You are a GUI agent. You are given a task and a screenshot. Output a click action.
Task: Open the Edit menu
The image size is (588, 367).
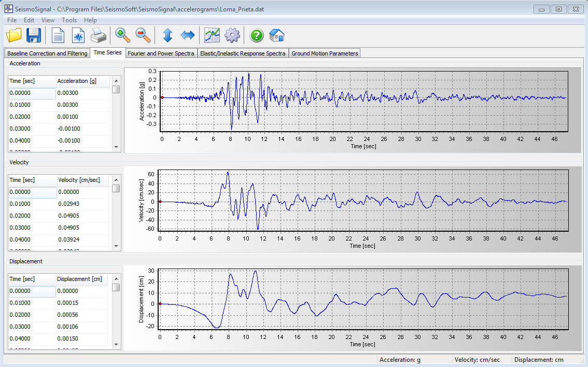(29, 20)
